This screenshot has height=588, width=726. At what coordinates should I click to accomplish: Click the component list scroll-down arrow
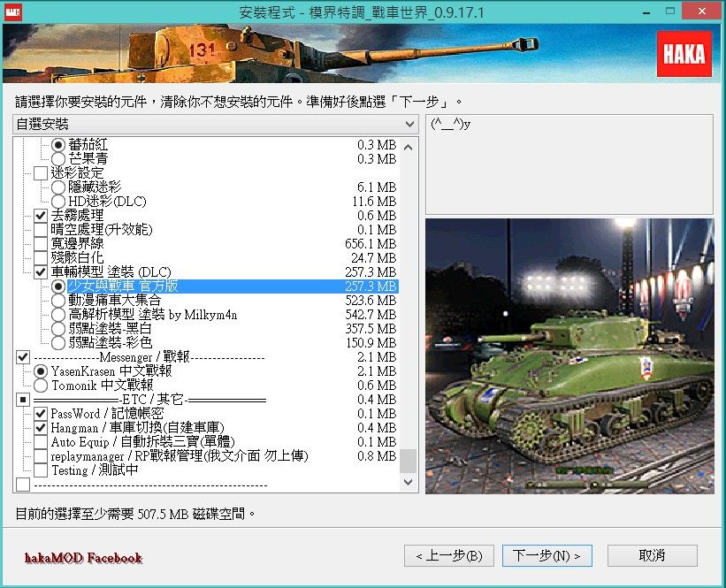(x=409, y=482)
